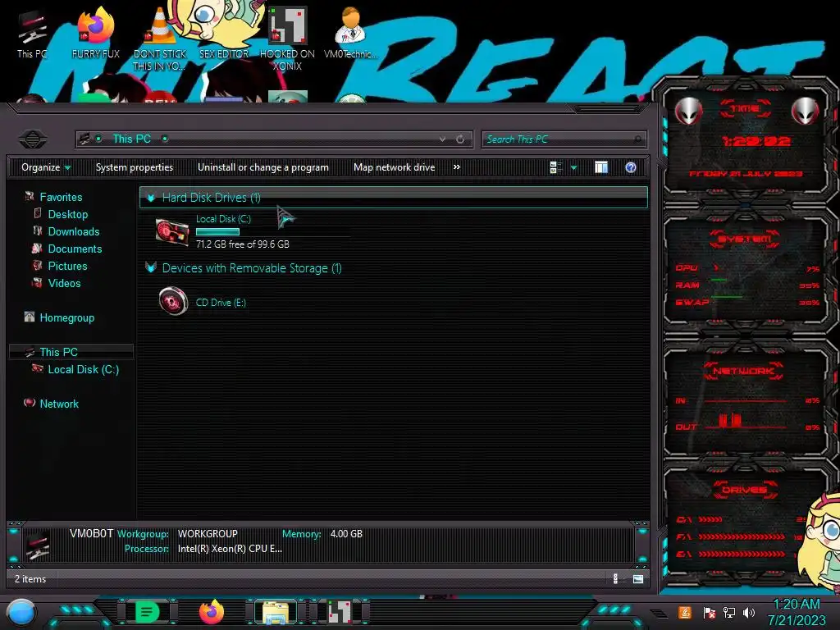This screenshot has height=630, width=840.
Task: Switch to details view in status bar
Action: click(615, 578)
